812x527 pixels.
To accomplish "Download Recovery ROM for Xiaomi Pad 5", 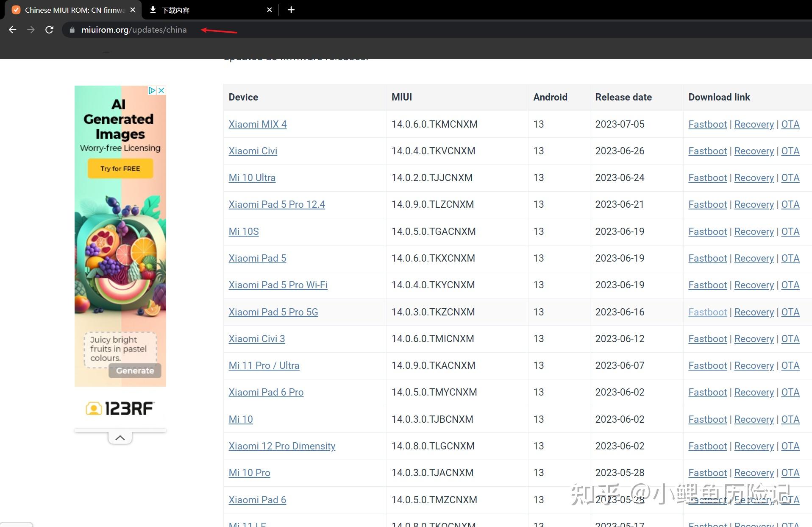I will (754, 258).
